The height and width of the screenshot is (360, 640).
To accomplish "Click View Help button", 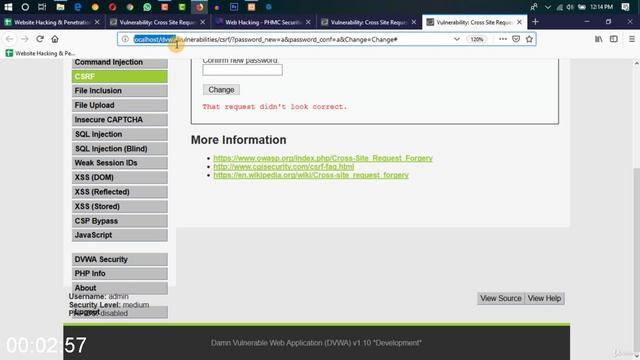I will (x=544, y=298).
